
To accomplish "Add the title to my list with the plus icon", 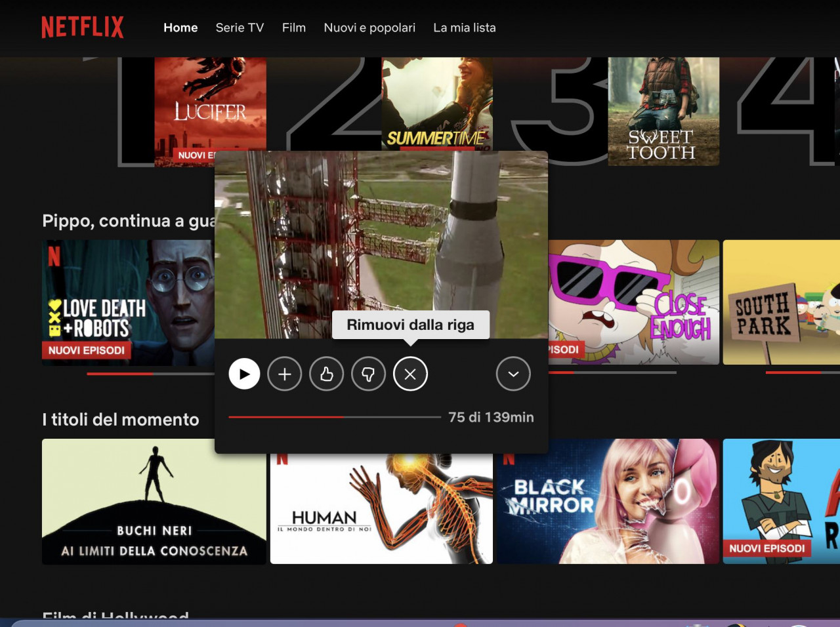I will [285, 374].
